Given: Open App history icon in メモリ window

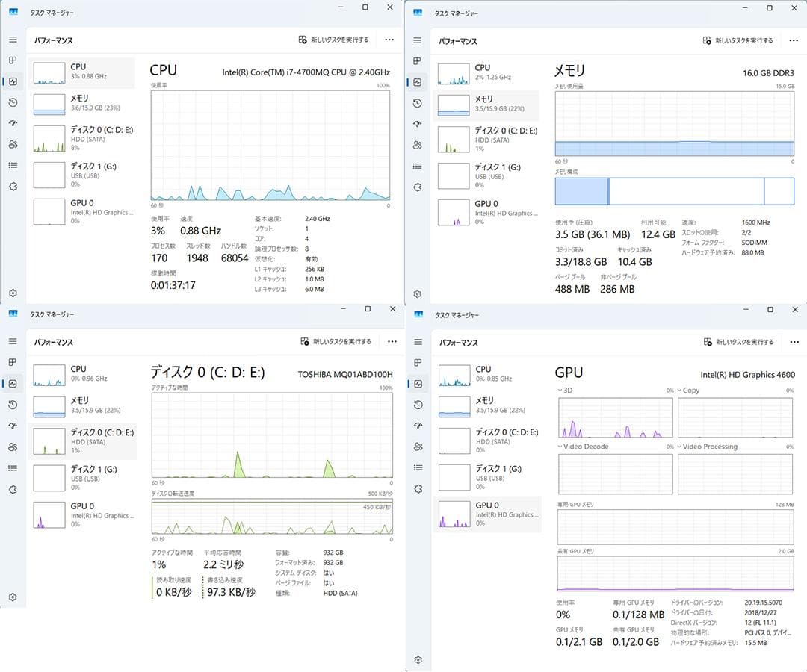Looking at the screenshot, I should (x=418, y=103).
